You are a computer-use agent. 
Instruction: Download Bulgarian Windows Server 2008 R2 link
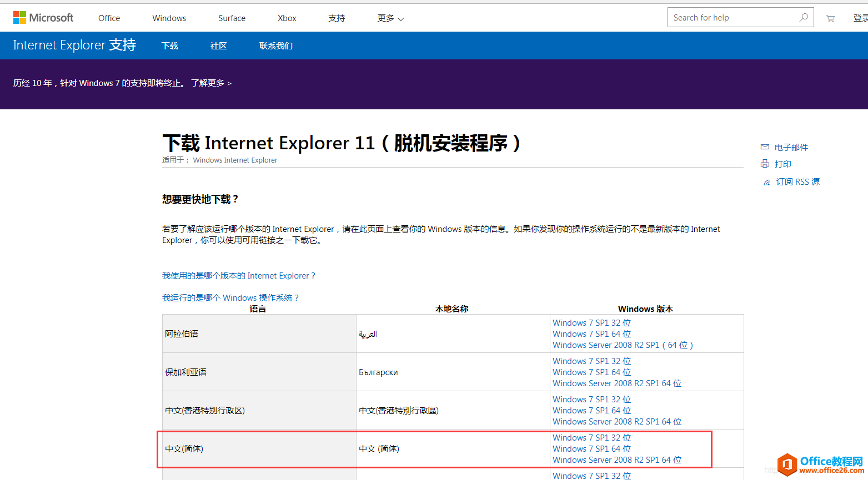617,383
